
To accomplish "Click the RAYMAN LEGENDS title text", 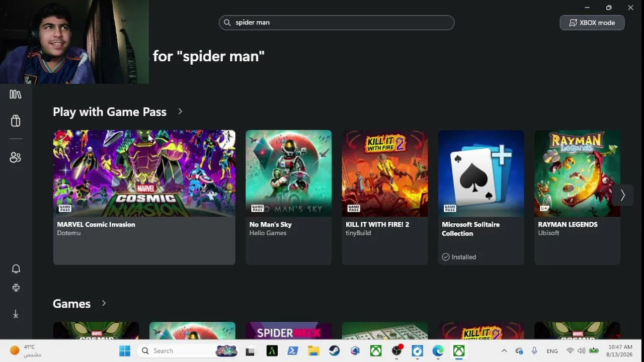I will [x=568, y=225].
